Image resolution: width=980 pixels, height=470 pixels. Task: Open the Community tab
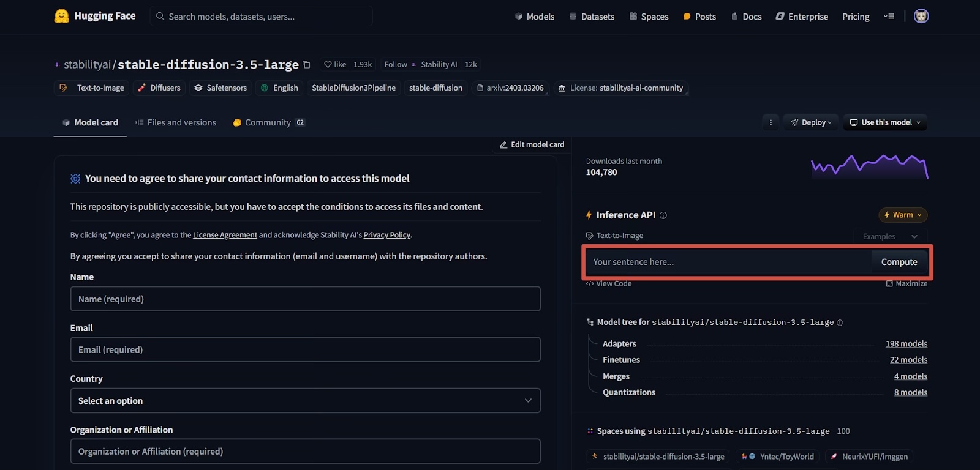[268, 122]
